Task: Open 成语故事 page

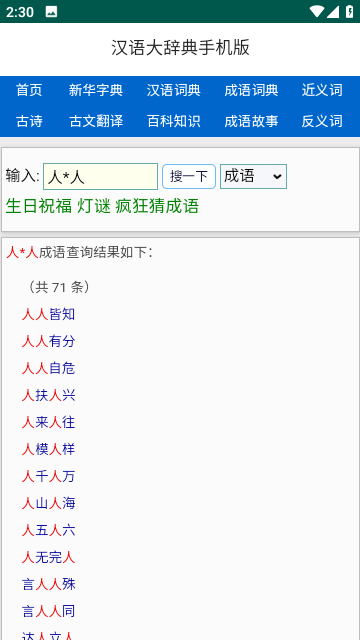Action: pos(251,121)
